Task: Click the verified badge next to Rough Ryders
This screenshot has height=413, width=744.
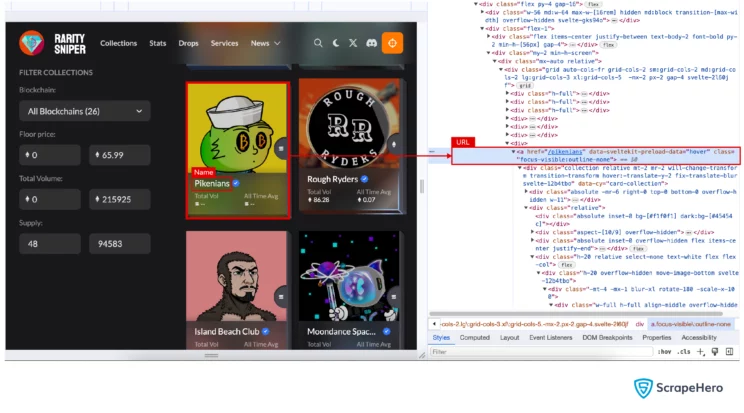Action: (364, 179)
